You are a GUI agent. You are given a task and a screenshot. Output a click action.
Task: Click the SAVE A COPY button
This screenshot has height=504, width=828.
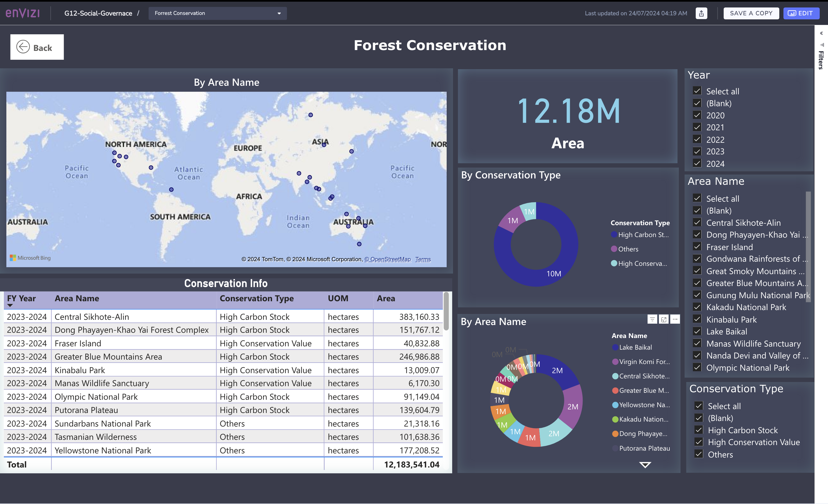(x=751, y=13)
